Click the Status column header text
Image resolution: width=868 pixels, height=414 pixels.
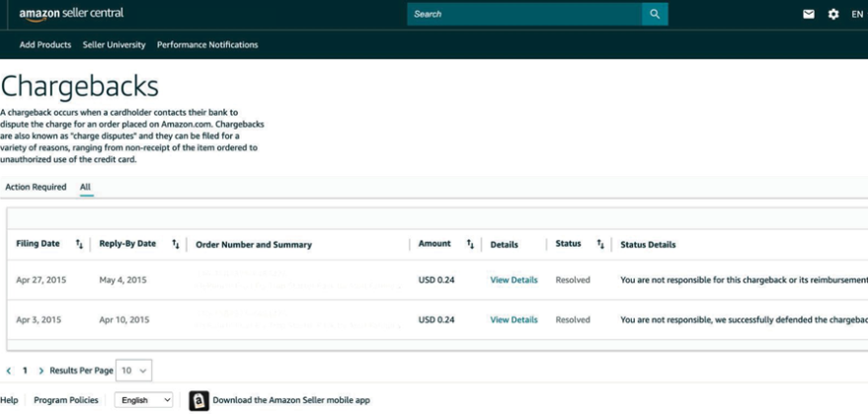tap(569, 243)
